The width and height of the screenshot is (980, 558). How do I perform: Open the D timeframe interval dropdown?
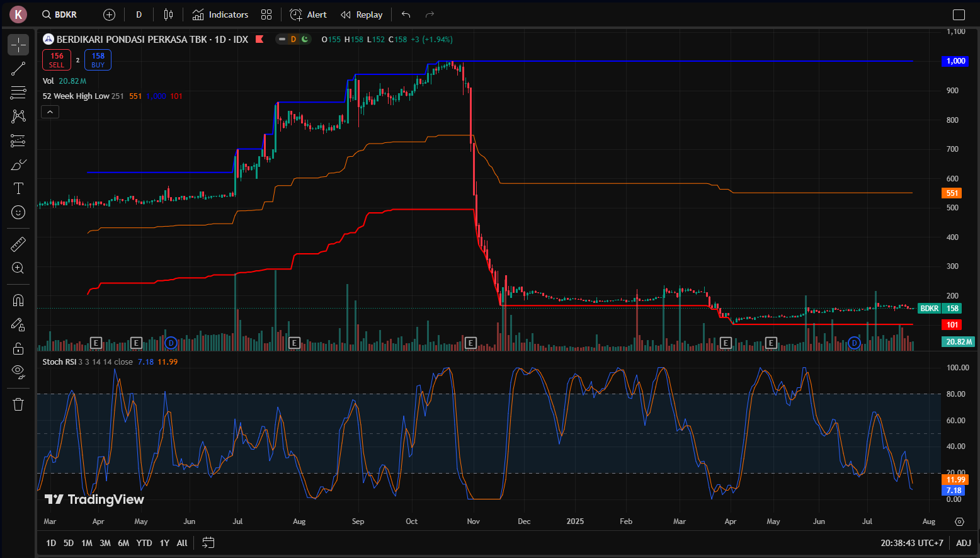point(139,14)
